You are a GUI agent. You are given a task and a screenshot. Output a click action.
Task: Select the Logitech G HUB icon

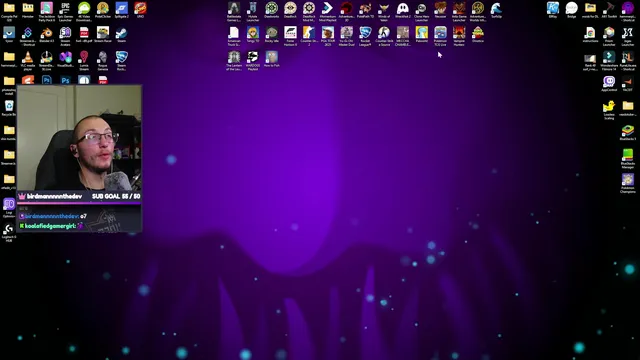coord(9,229)
